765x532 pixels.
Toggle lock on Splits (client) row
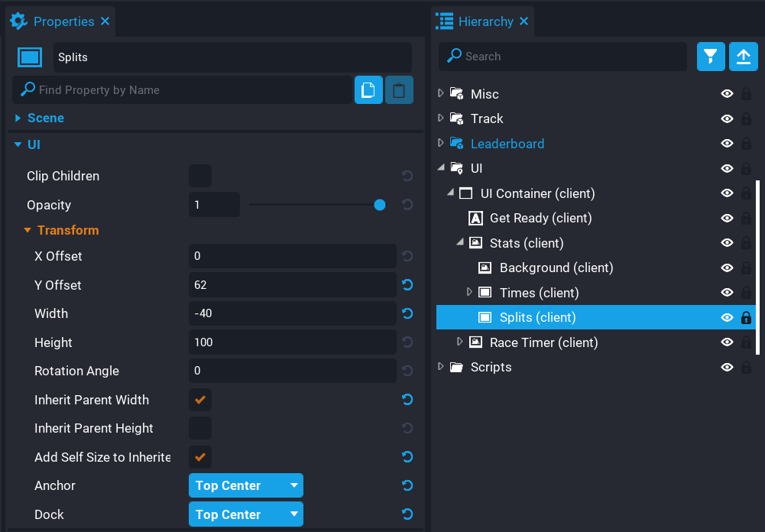(x=746, y=318)
